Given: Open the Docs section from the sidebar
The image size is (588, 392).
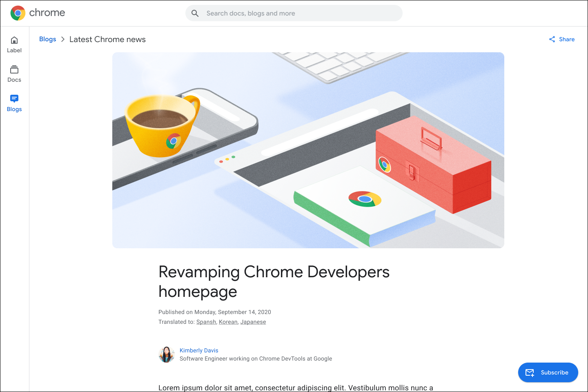Looking at the screenshot, I should [14, 69].
